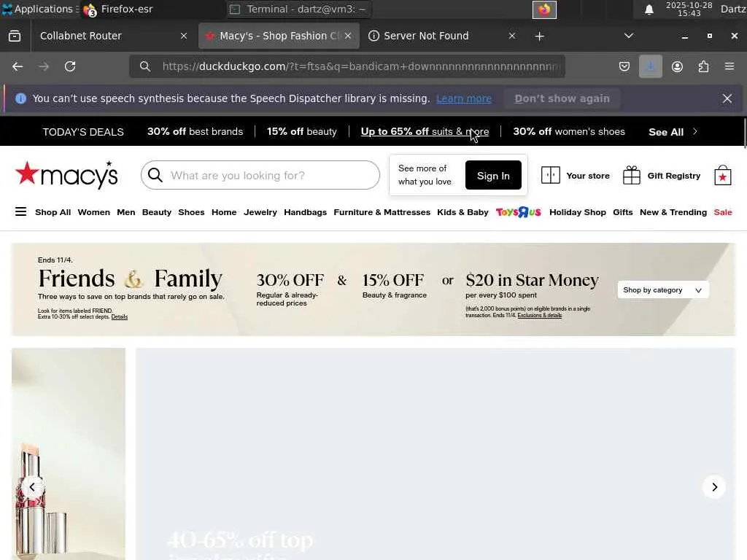The height and width of the screenshot is (560, 747).
Task: Click the lipstick product thumbnail
Action: [x=69, y=454]
